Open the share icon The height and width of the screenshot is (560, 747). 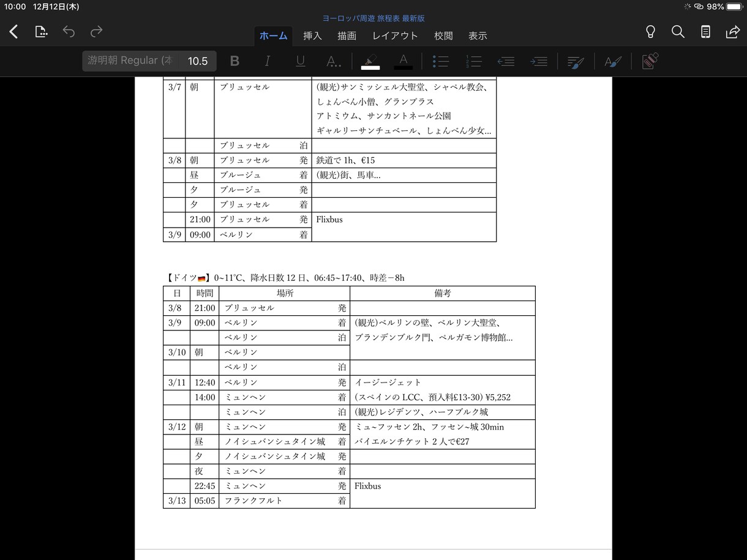[732, 32]
